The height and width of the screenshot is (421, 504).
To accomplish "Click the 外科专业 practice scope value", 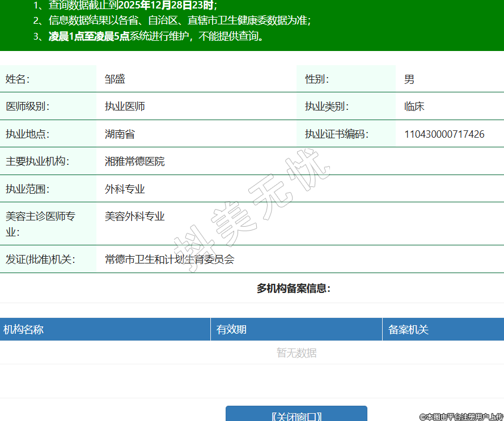I will [x=125, y=189].
